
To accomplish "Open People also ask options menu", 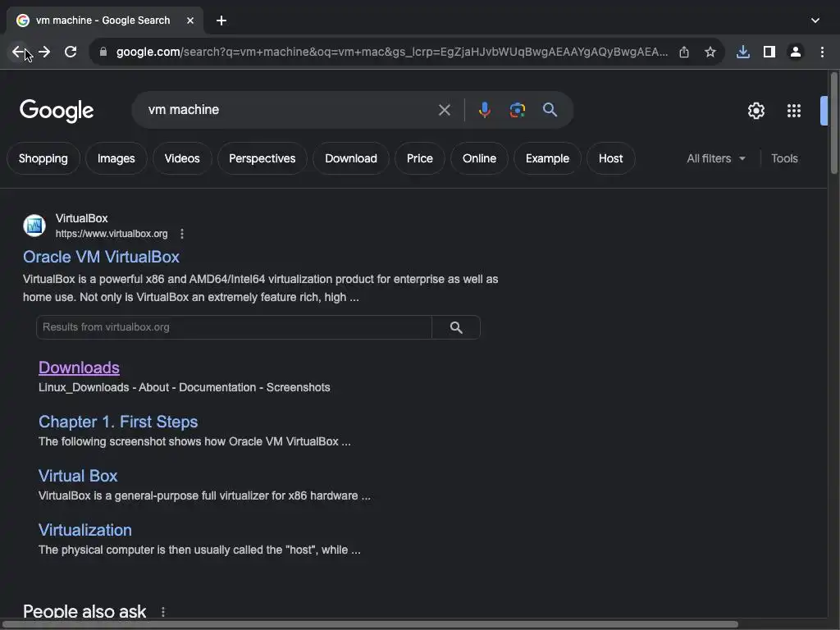I will pos(163,611).
